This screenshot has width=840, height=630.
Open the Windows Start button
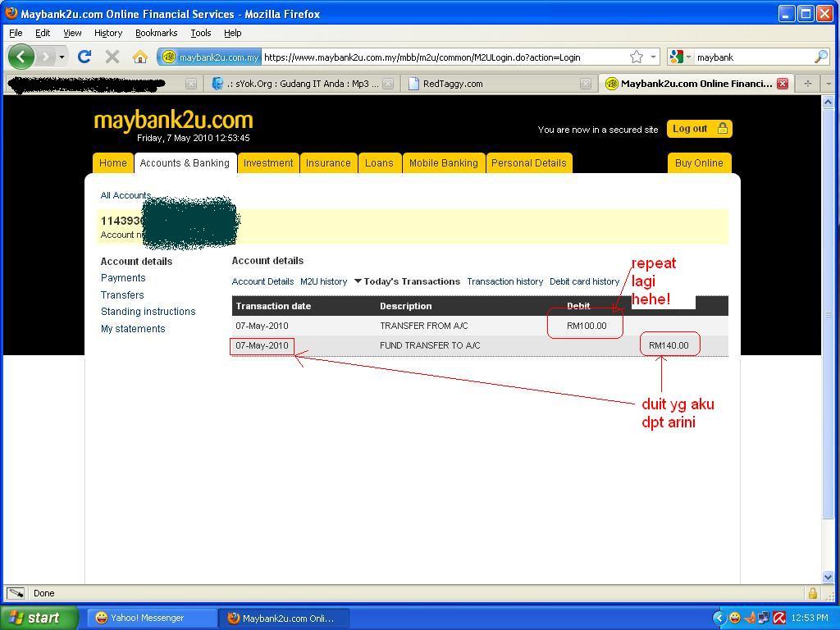pos(39,619)
